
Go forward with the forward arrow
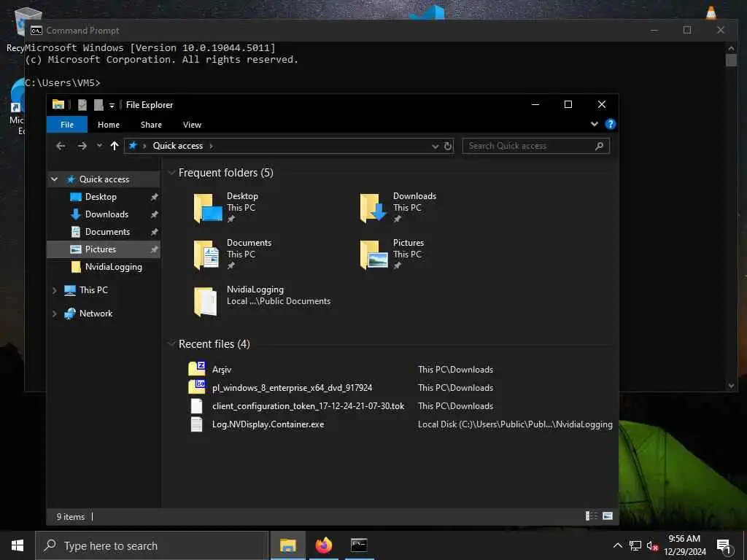point(82,146)
